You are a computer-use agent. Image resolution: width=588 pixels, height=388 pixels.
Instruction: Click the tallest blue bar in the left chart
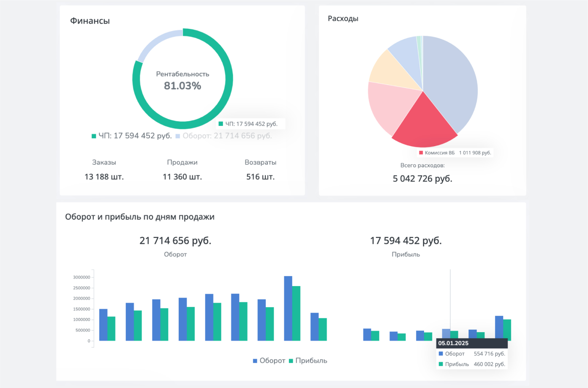288,308
